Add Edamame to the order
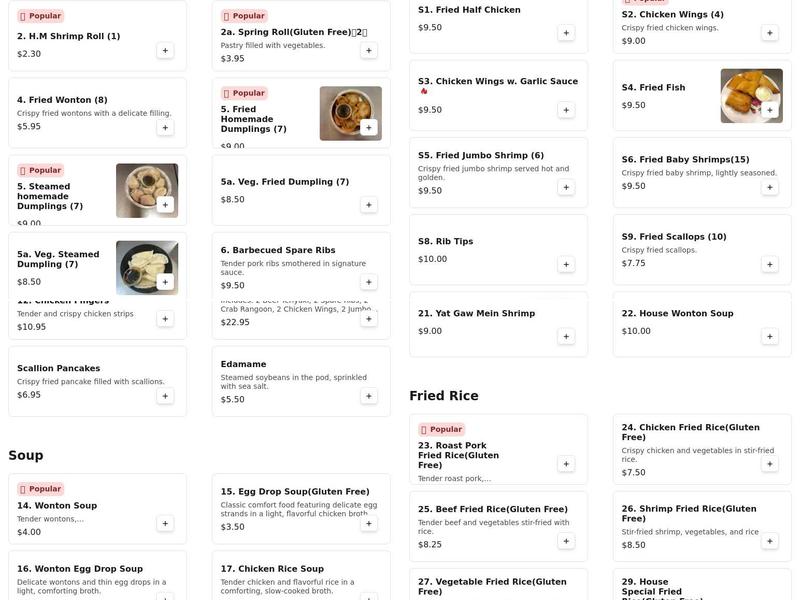 (369, 396)
